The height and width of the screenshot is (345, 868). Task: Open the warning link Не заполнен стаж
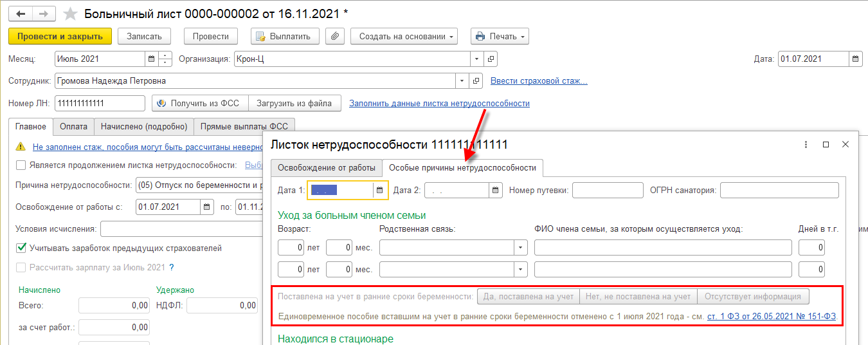(x=148, y=147)
